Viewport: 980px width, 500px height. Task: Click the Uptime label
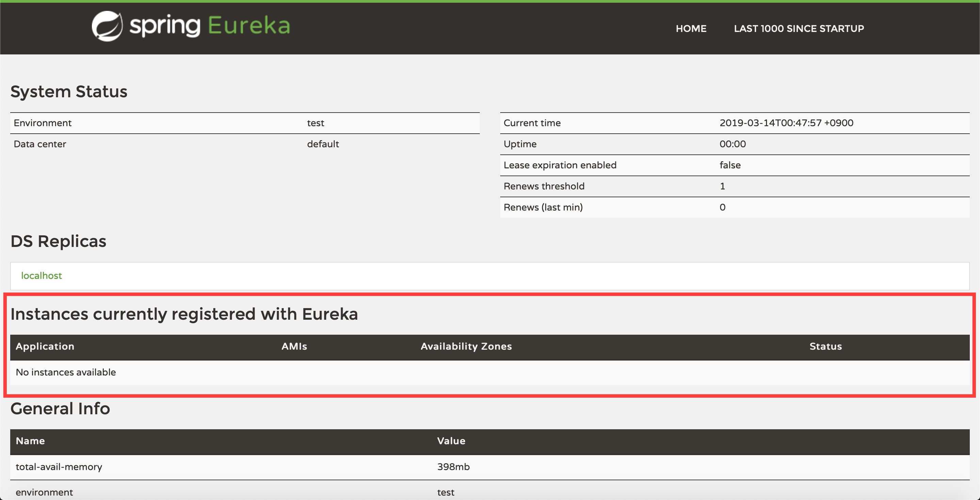pos(520,144)
